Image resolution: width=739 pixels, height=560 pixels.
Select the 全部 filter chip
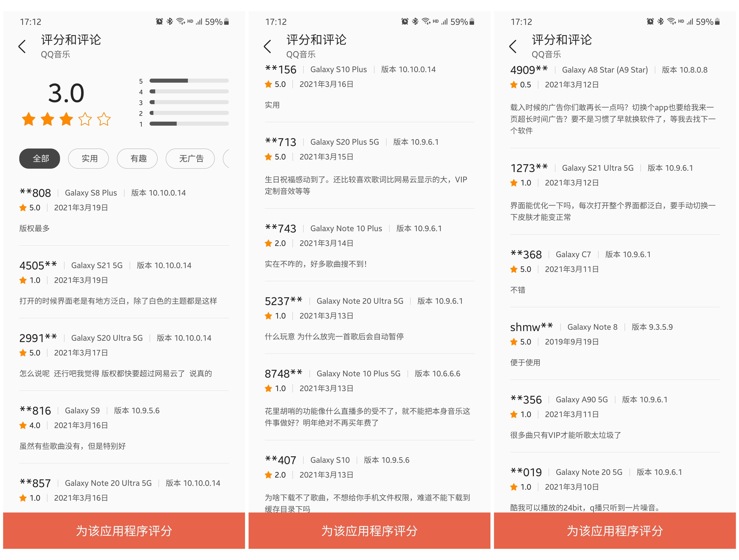coord(40,158)
